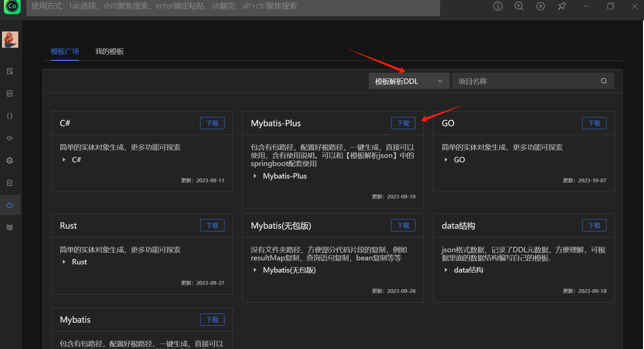This screenshot has width=644, height=349.
Task: Download the Rust template
Action: point(212,225)
